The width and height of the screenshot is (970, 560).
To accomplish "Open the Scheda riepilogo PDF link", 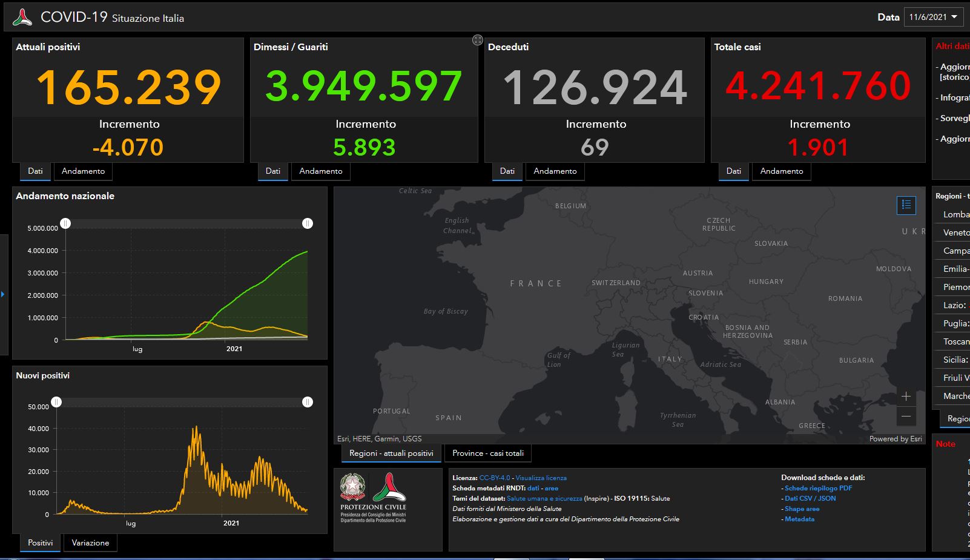I will [818, 488].
